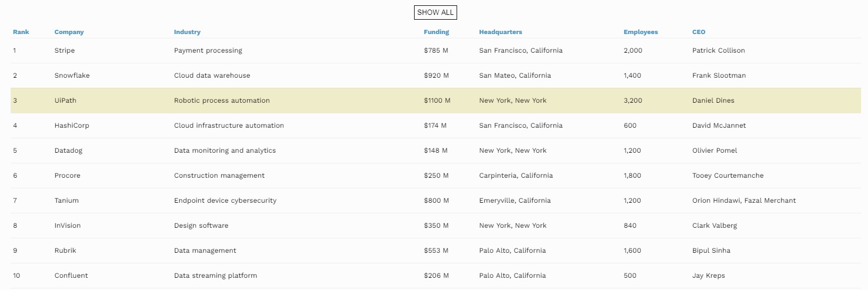Image resolution: width=868 pixels, height=290 pixels.
Task: Click the SHOW ALL button
Action: coord(435,12)
